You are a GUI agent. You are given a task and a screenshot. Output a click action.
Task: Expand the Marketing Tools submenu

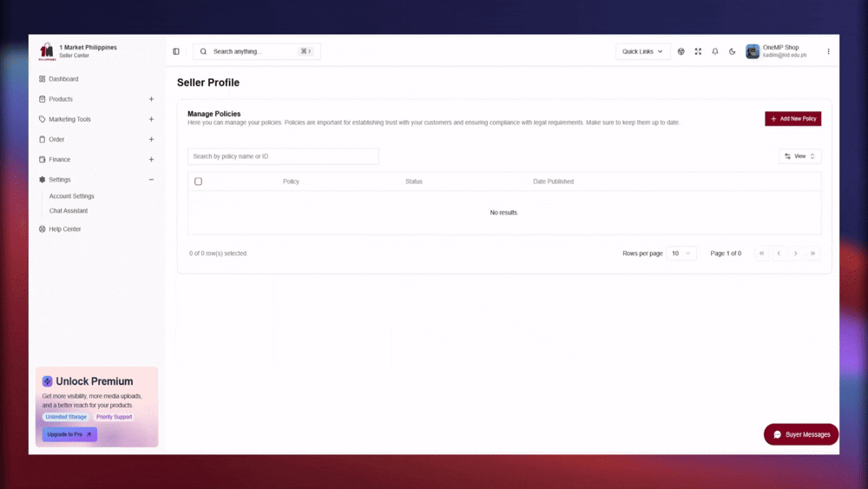point(151,119)
